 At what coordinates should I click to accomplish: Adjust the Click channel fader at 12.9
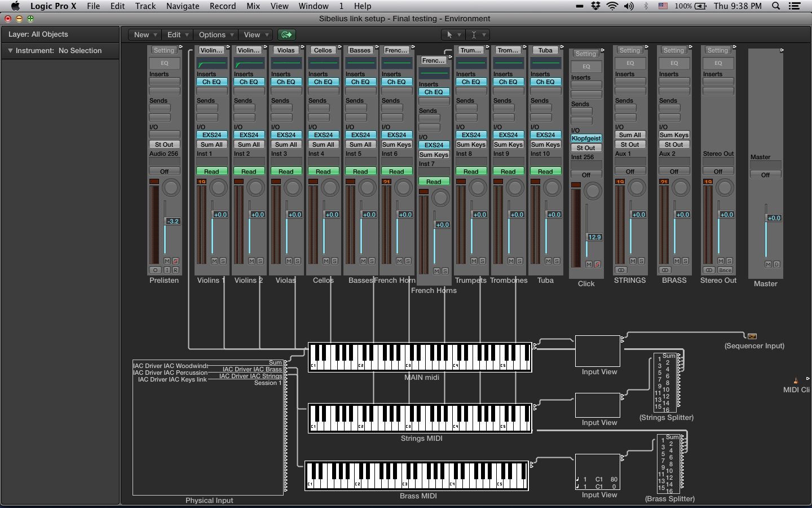tap(594, 237)
